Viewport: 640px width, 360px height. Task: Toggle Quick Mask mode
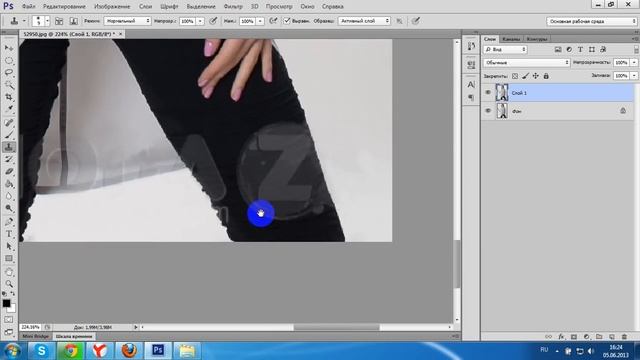pyautogui.click(x=9, y=320)
